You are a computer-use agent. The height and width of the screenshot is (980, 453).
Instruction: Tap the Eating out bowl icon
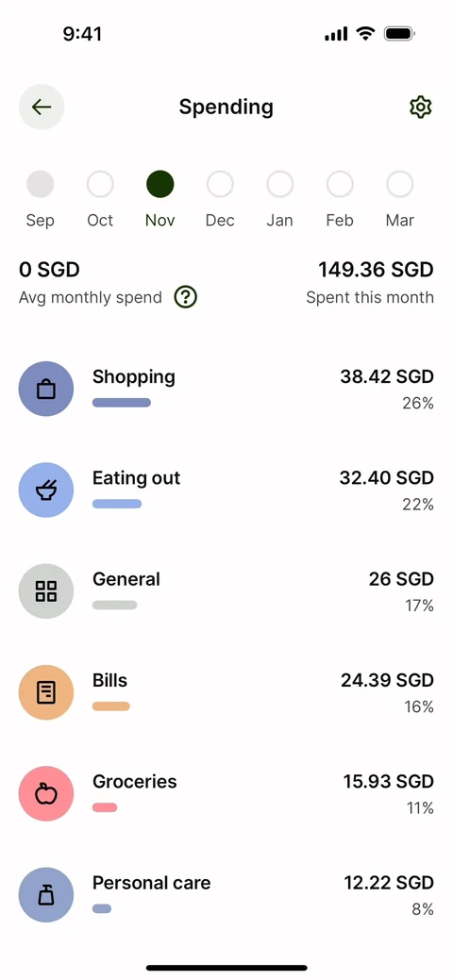(46, 490)
